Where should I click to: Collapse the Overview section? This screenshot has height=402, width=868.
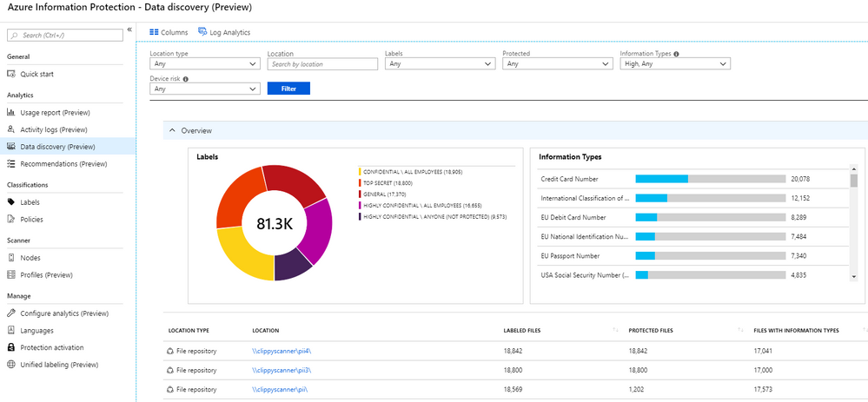click(x=171, y=130)
